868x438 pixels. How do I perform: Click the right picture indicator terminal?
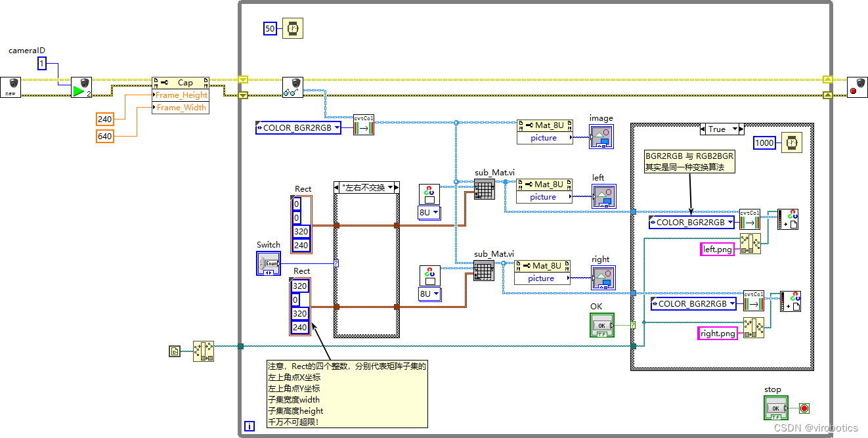point(605,277)
